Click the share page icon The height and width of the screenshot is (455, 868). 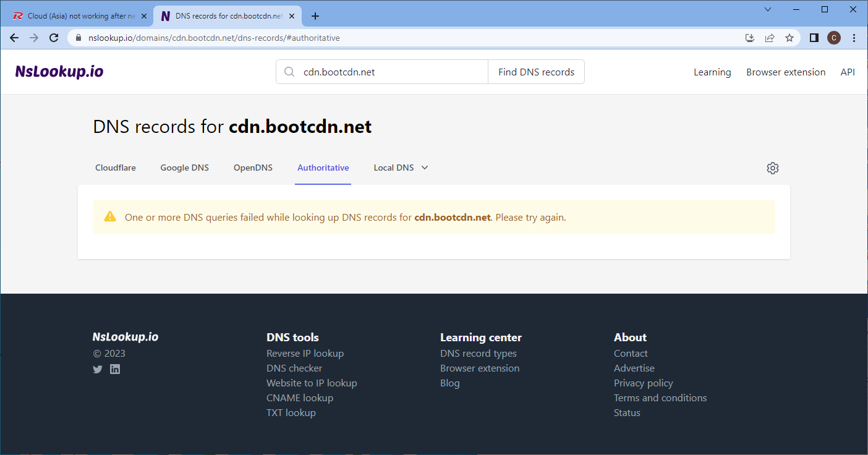pos(770,38)
